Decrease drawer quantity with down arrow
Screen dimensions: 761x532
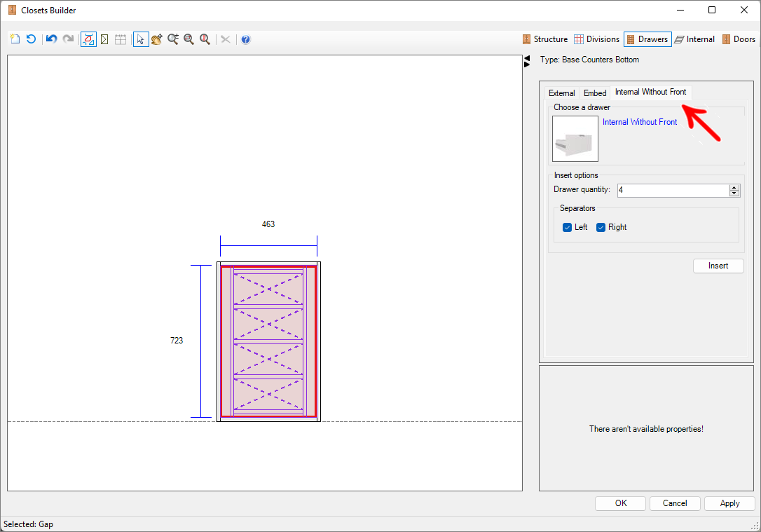coord(734,193)
